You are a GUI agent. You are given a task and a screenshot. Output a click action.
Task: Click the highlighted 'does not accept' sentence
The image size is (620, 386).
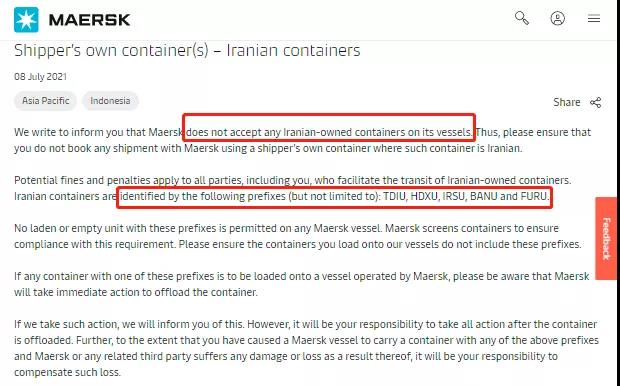click(329, 132)
